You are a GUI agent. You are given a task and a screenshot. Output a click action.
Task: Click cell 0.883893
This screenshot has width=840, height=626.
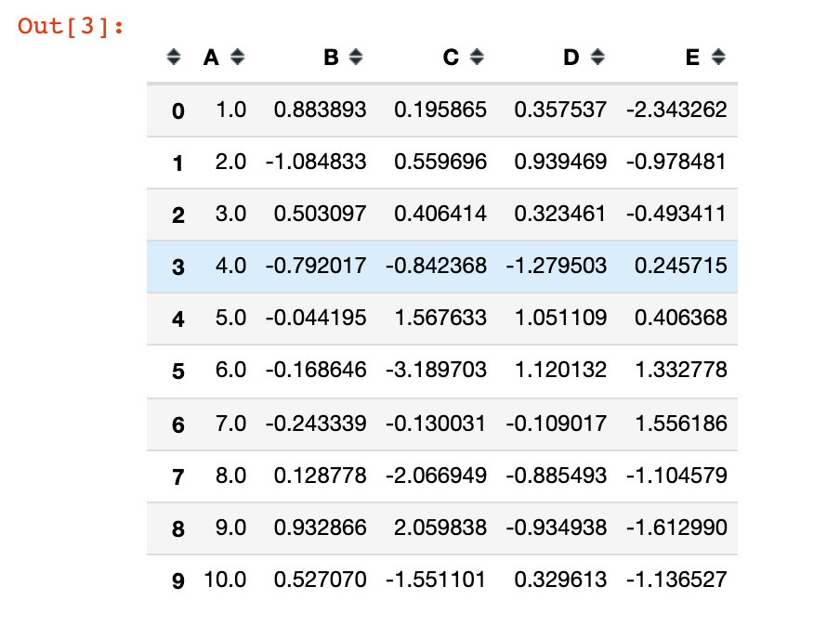321,110
